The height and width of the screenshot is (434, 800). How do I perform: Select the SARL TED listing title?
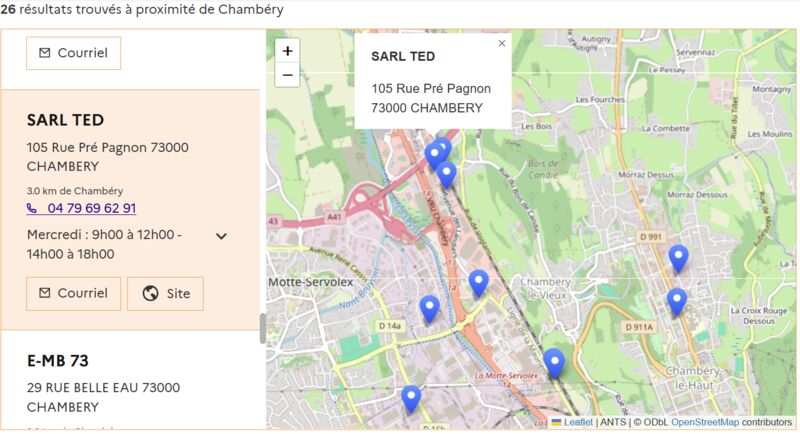tap(65, 120)
